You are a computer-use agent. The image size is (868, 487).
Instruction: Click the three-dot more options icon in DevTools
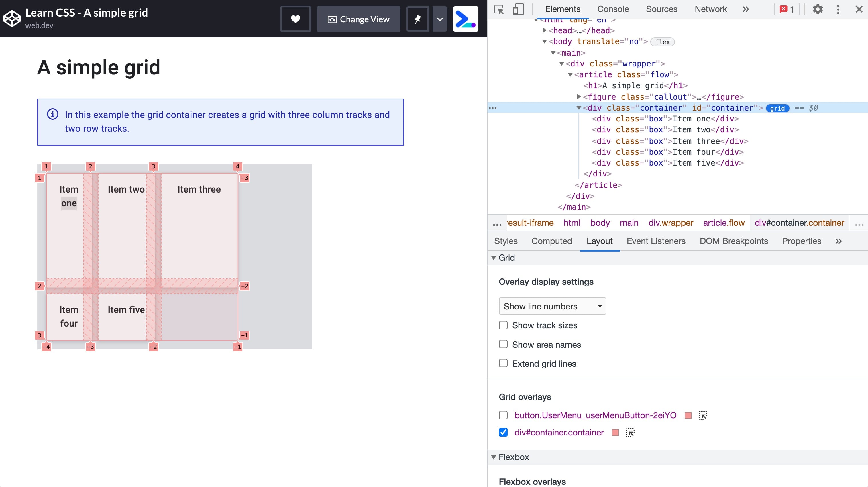[x=838, y=9]
